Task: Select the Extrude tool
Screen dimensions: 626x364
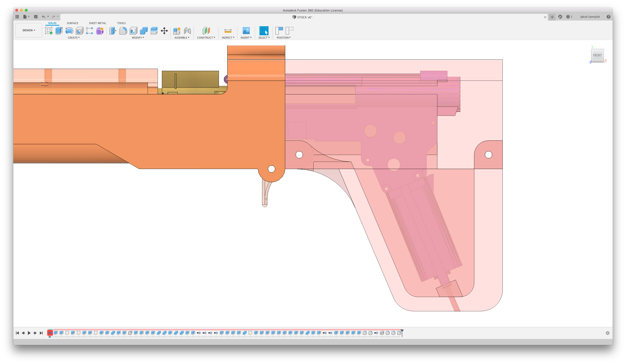Action: 59,31
